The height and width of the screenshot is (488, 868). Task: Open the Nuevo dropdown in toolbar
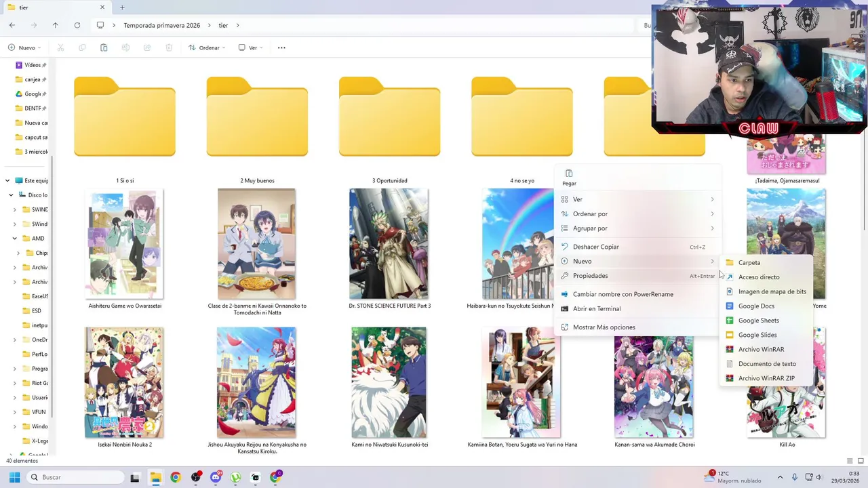pyautogui.click(x=24, y=47)
